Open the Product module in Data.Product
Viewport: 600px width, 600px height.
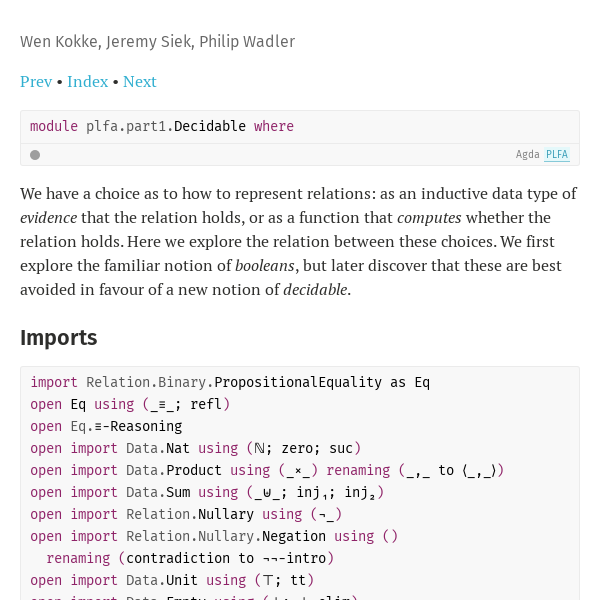194,470
